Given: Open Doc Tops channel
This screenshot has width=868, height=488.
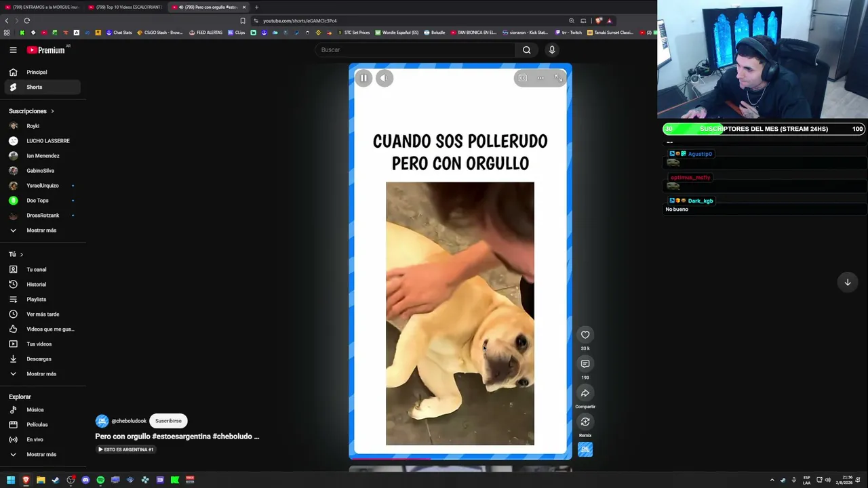Looking at the screenshot, I should pyautogui.click(x=42, y=201).
